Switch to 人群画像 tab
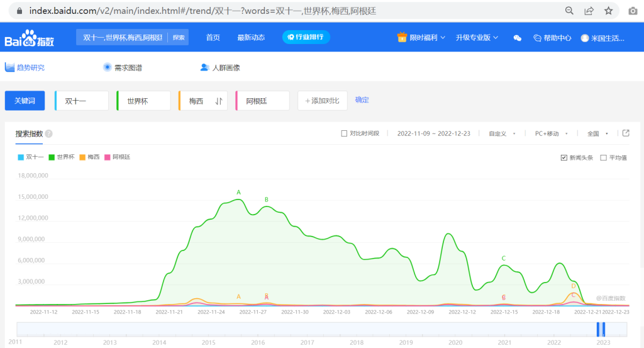 [220, 67]
